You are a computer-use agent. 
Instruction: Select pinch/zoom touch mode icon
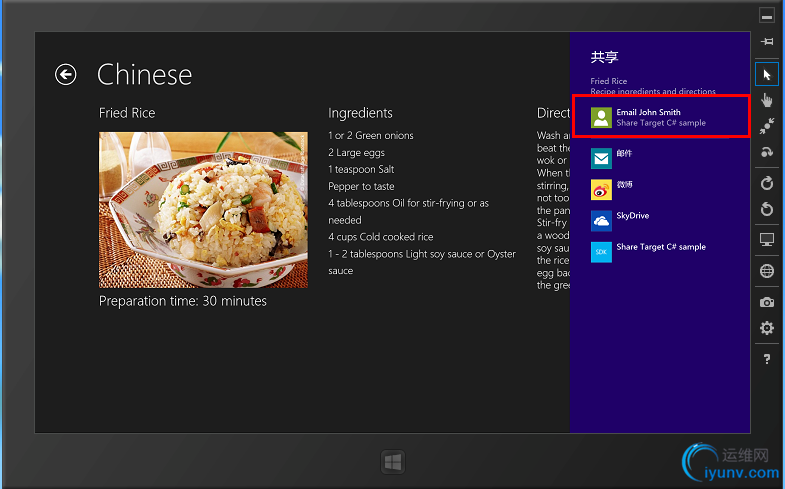pos(766,126)
